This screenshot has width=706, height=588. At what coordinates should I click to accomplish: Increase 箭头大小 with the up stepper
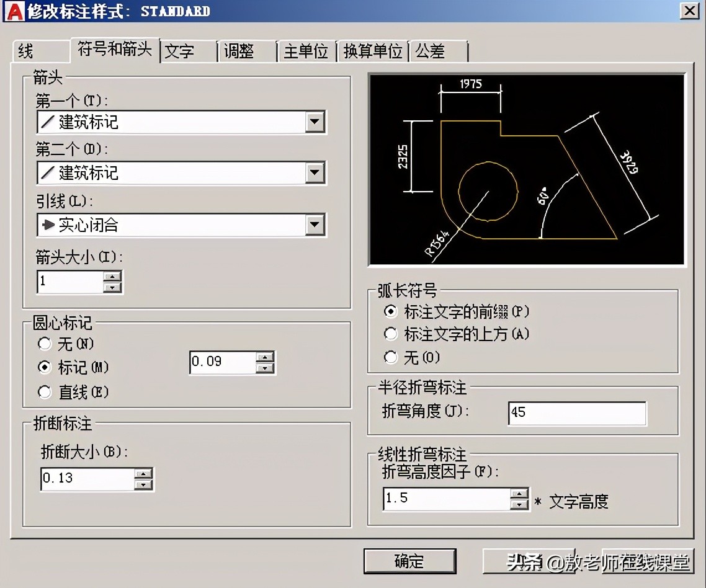click(x=112, y=277)
